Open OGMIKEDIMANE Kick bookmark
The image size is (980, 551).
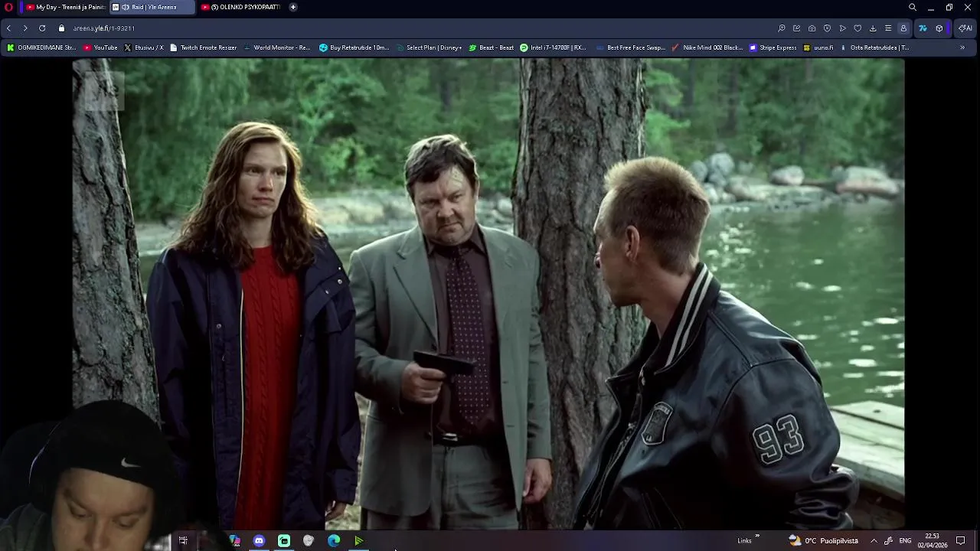pos(41,47)
